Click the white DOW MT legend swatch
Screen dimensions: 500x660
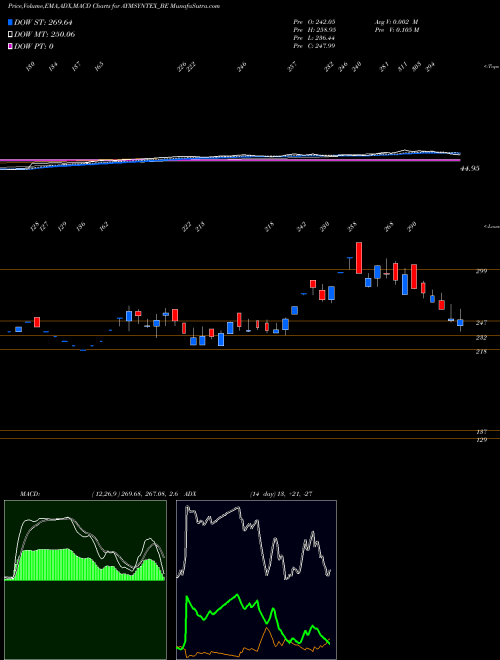coord(11,35)
